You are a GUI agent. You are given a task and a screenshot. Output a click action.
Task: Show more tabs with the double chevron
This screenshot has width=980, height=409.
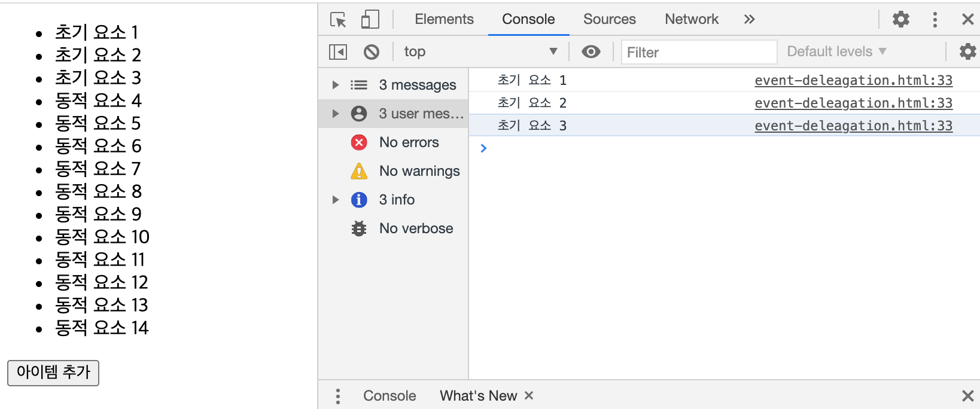pyautogui.click(x=749, y=19)
